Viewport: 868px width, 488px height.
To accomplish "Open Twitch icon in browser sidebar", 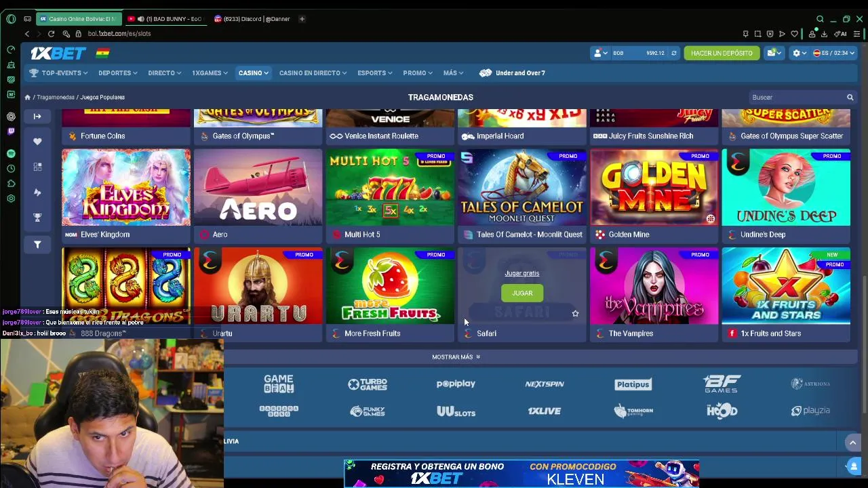I will click(x=11, y=131).
